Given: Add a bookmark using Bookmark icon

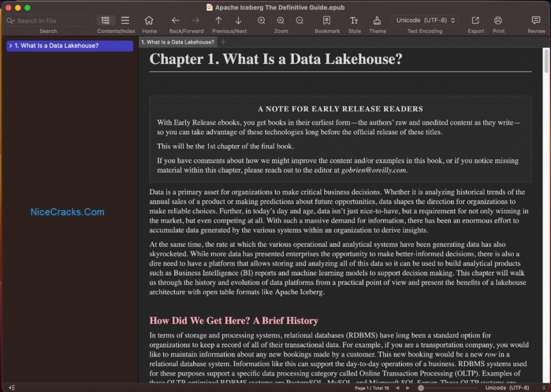Looking at the screenshot, I should pos(327,20).
